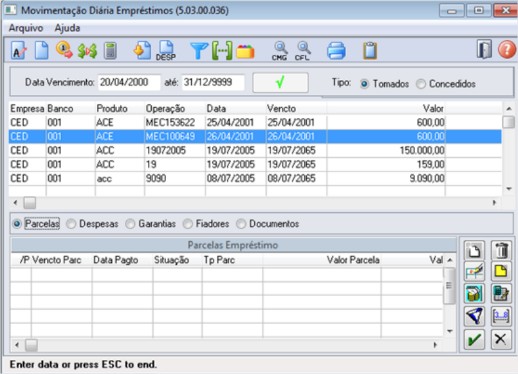Click the teal document with pencil icon

coord(501,294)
